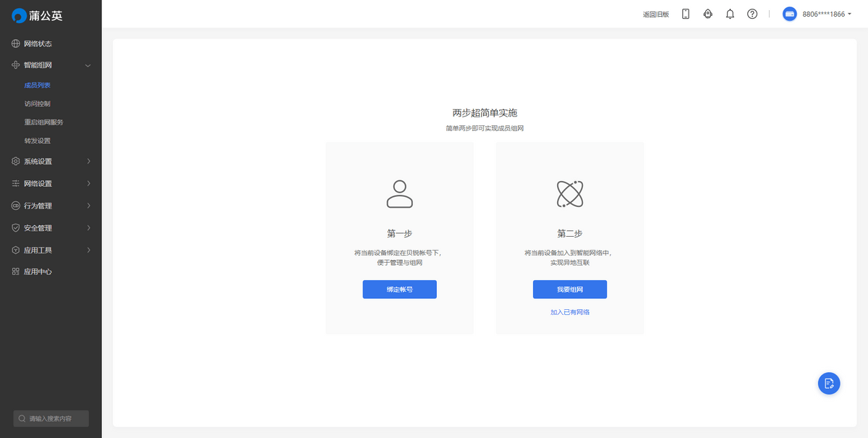868x438 pixels.
Task: Go to 网络状态 page
Action: coord(38,43)
